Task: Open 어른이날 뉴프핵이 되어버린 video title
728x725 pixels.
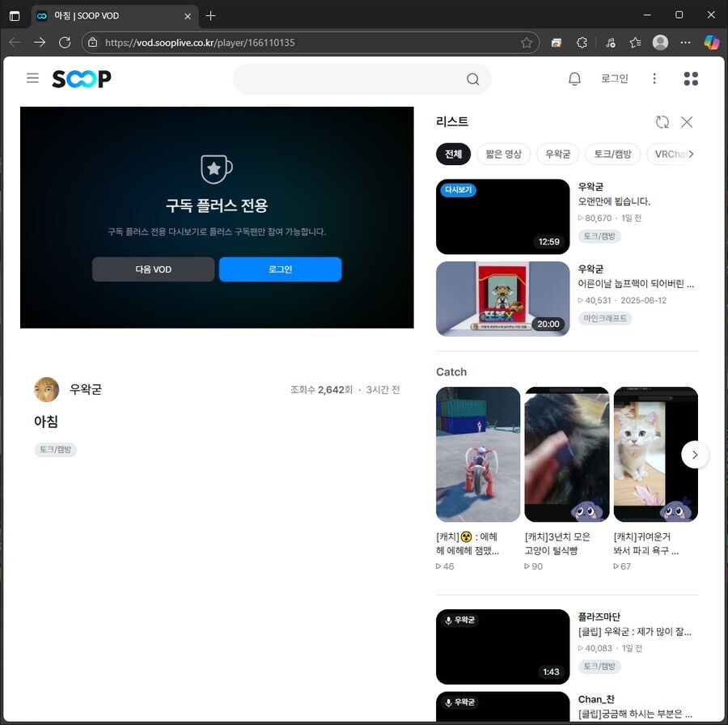Action: 636,284
